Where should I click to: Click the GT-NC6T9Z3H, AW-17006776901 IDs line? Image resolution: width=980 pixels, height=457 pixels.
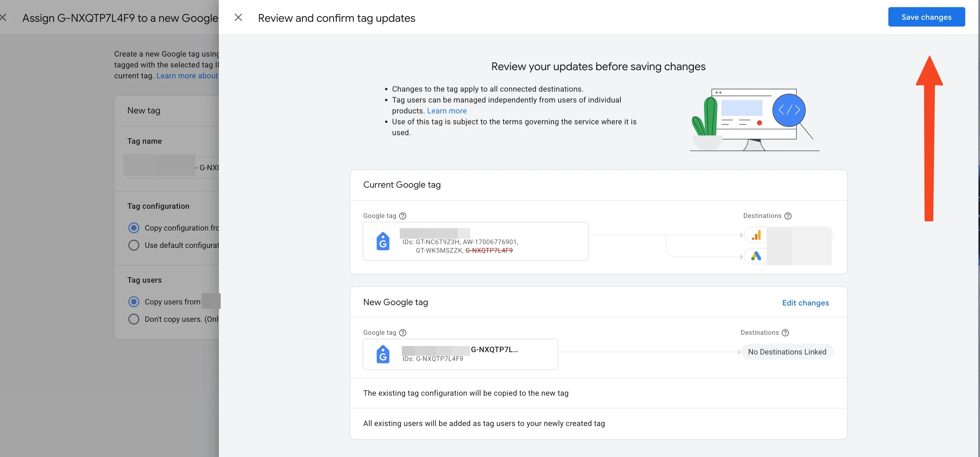(x=460, y=242)
